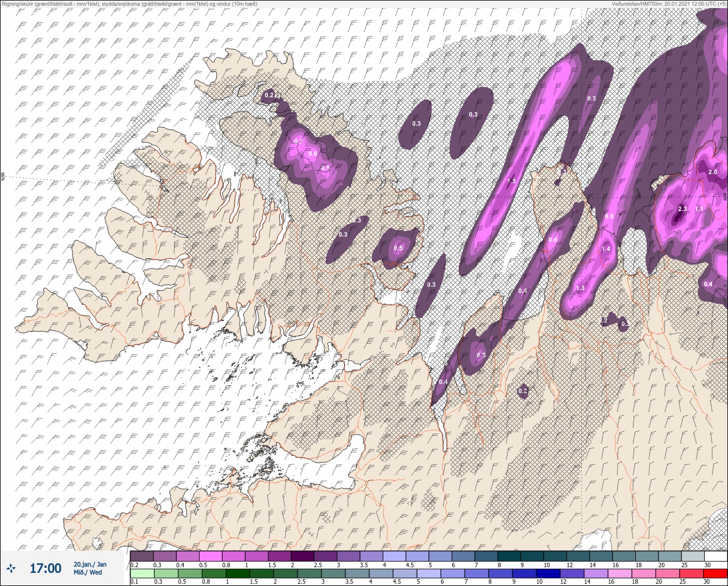
Task: Select the dark teal snow-scale swatch labelled 8
Action: (508, 556)
